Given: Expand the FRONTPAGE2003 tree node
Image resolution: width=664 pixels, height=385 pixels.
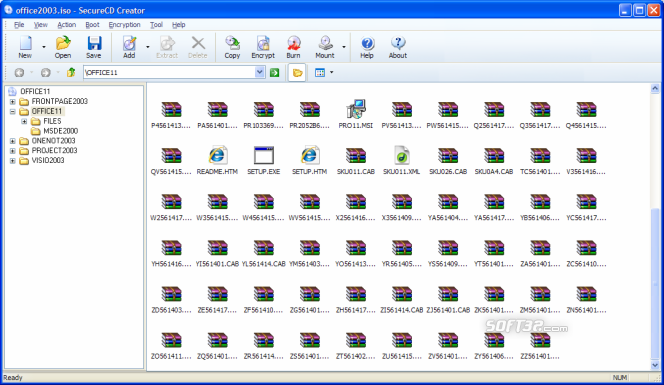Looking at the screenshot, I should pyautogui.click(x=13, y=102).
